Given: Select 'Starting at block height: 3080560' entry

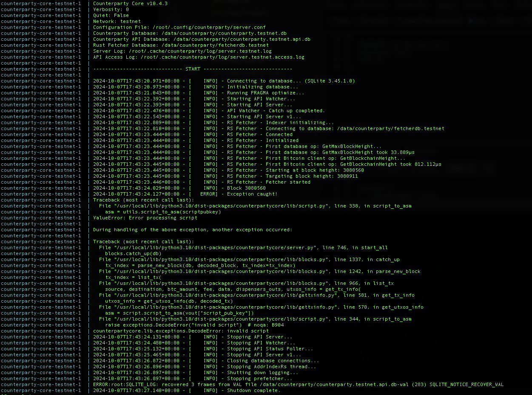Looking at the screenshot, I should pyautogui.click(x=228, y=170).
